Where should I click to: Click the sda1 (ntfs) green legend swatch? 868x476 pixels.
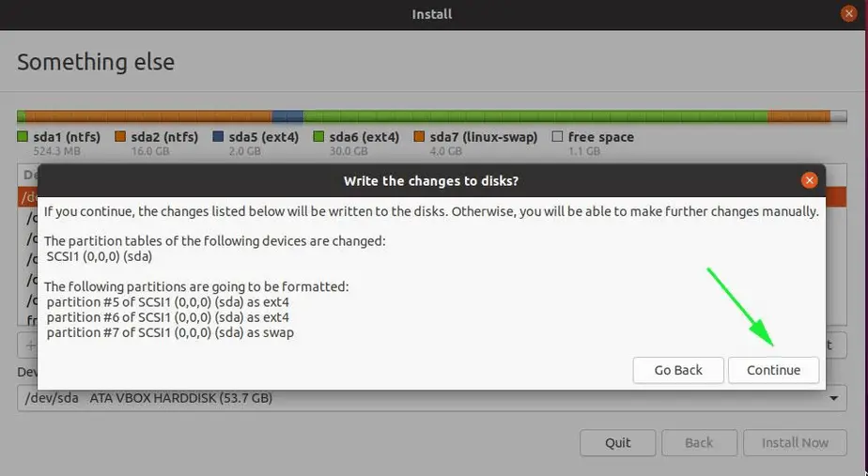pos(23,136)
